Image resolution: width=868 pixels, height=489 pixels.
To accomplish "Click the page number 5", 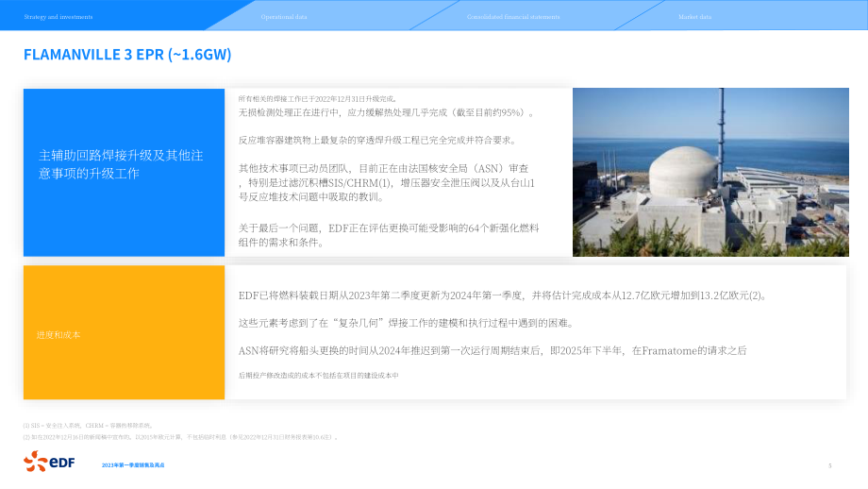I will tap(830, 465).
